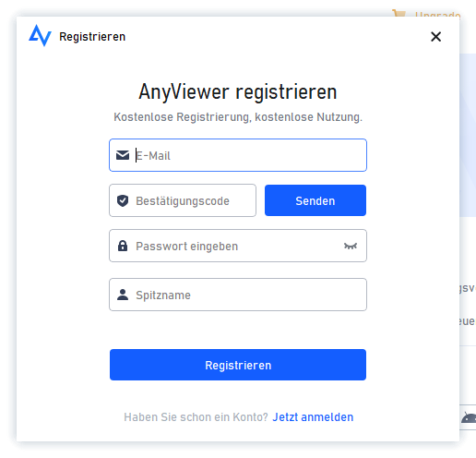Focus the Spitzname input field
The height and width of the screenshot is (458, 476).
coord(238,295)
